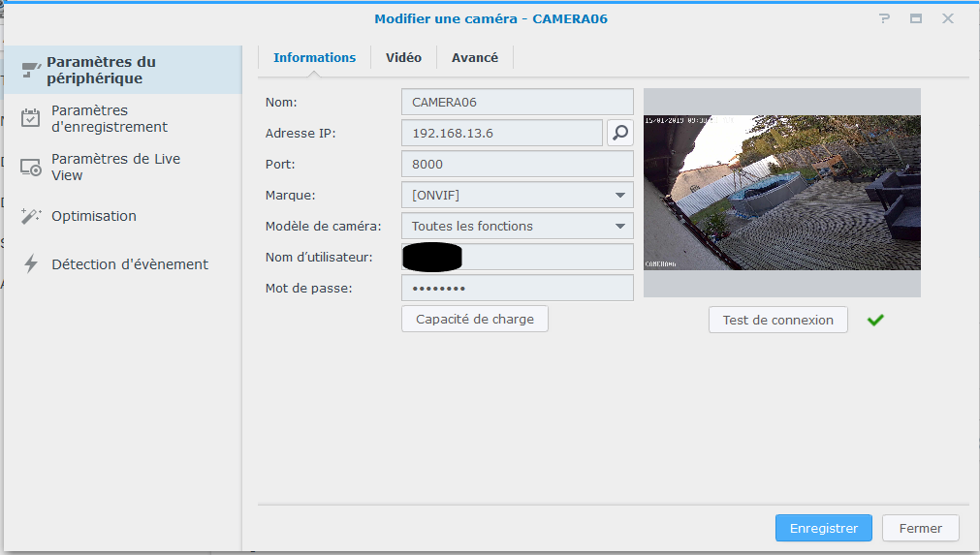Viewport: 980px width, 555px height.
Task: Select the Informations tab
Action: click(314, 58)
